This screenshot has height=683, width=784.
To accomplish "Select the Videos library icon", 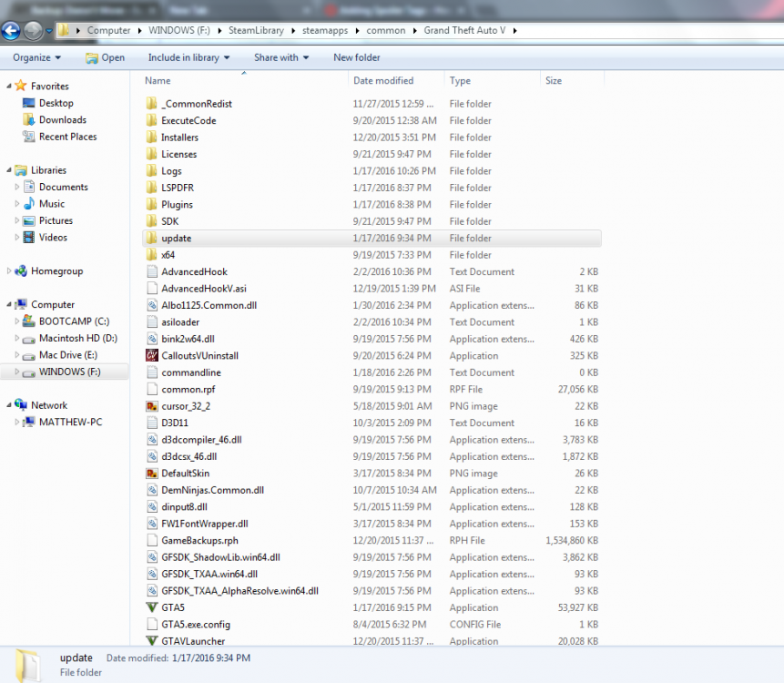I will [29, 238].
